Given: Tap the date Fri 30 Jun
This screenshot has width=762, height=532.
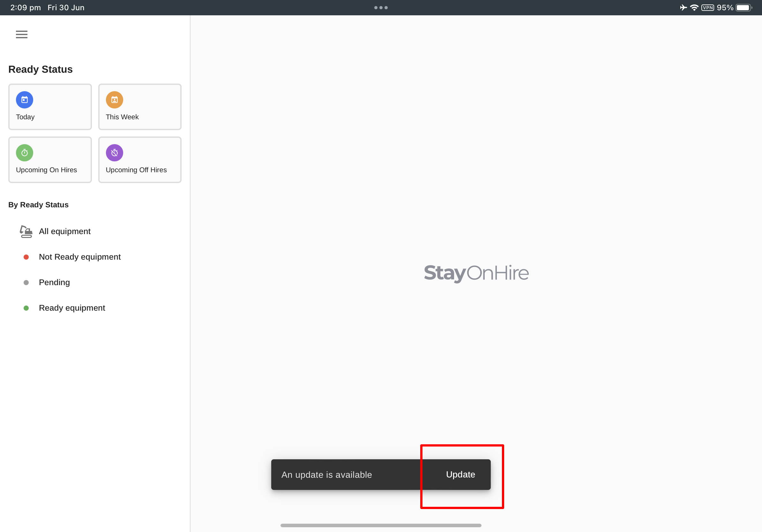Looking at the screenshot, I should click(66, 7).
